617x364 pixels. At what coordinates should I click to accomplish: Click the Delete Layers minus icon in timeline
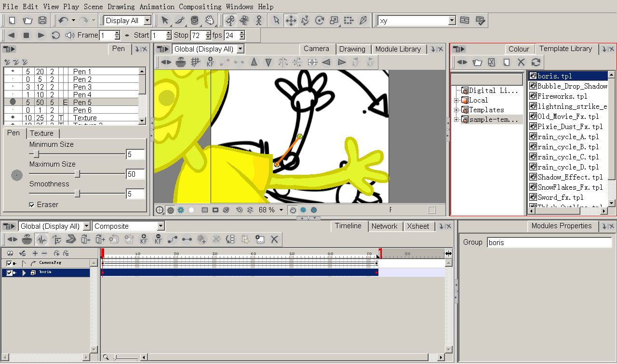[44, 253]
